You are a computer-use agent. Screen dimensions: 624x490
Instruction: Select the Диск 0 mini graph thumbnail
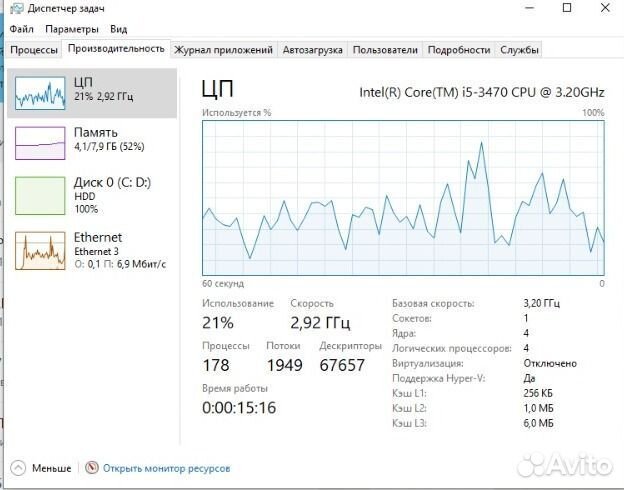(x=40, y=195)
